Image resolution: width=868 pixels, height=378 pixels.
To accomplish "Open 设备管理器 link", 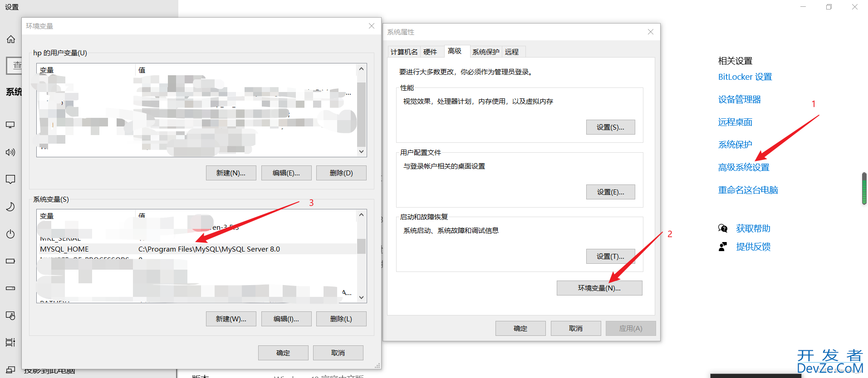I will tap(739, 100).
